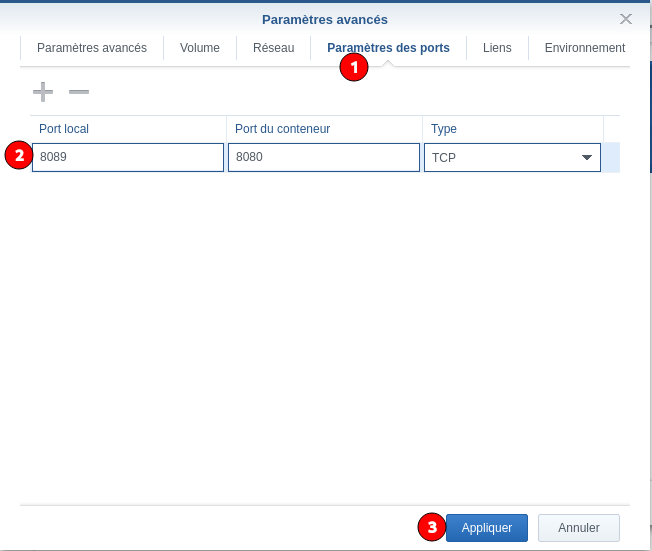The image size is (652, 551).
Task: Open the Volume tab
Action: pos(200,48)
